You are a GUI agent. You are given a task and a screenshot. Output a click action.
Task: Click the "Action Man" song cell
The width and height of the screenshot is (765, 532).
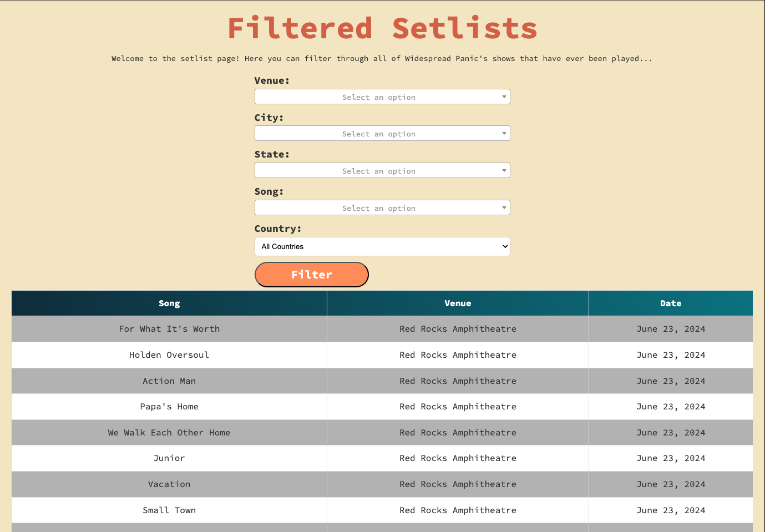click(169, 381)
